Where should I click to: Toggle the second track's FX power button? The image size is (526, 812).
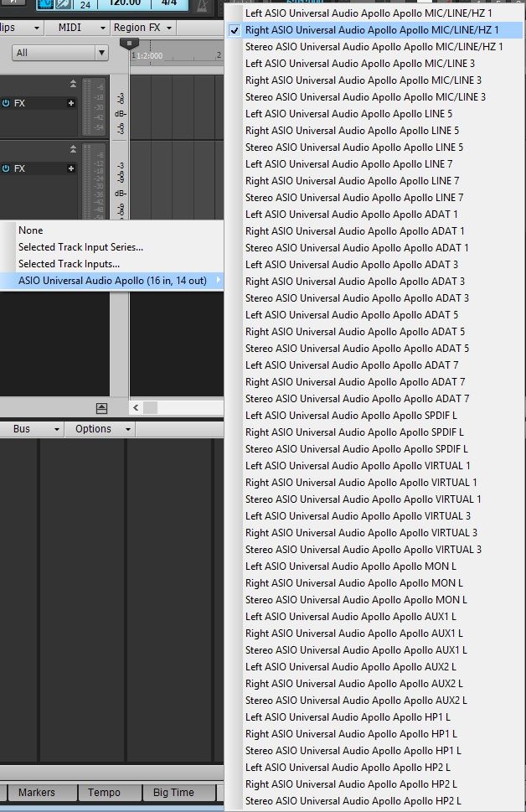pos(6,168)
